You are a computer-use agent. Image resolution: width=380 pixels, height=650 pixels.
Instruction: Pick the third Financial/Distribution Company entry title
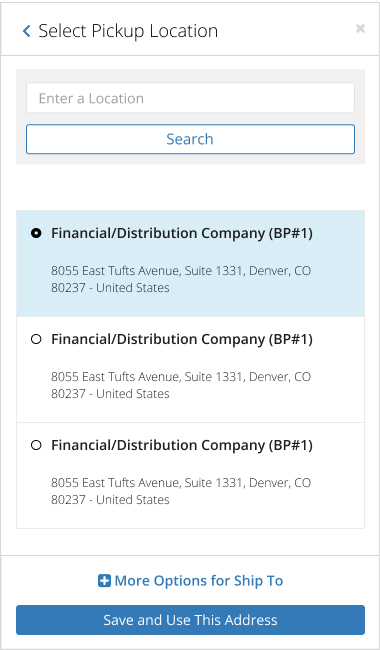click(x=182, y=445)
